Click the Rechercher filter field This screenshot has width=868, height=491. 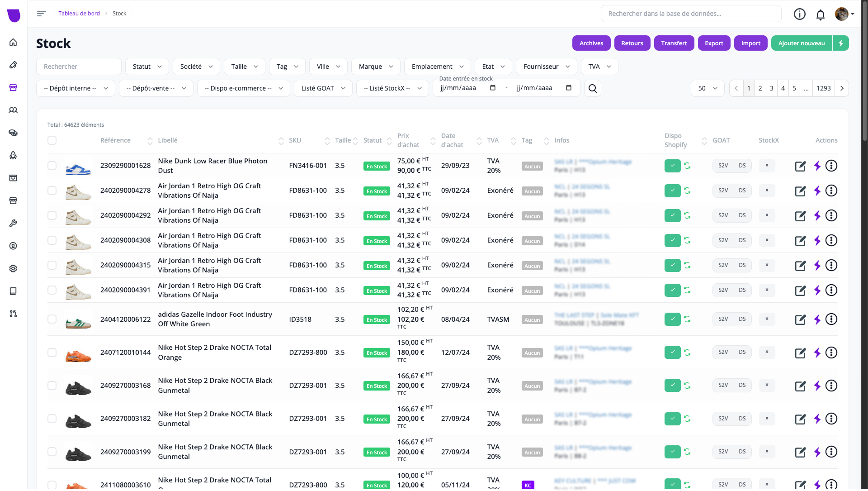[79, 67]
